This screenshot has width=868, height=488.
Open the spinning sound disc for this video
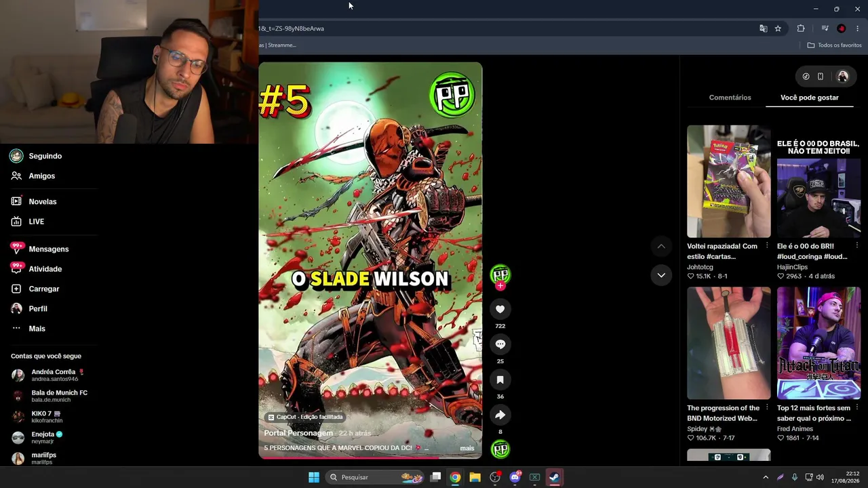pyautogui.click(x=500, y=449)
